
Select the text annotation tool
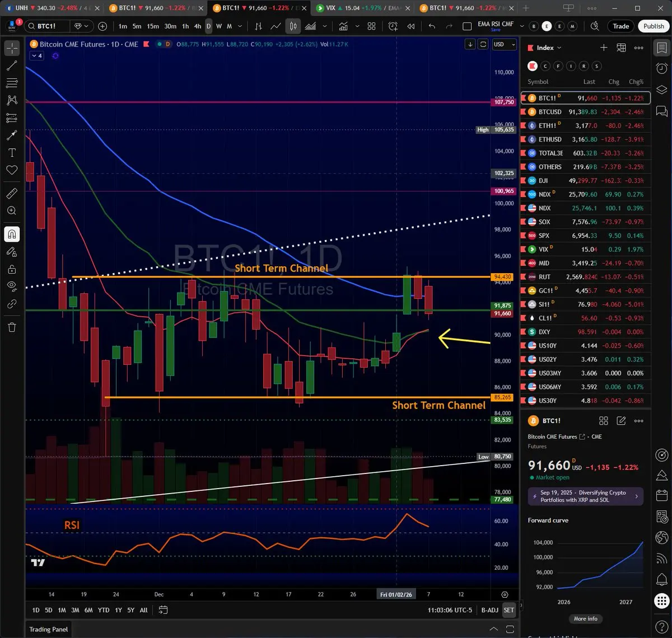(12, 152)
